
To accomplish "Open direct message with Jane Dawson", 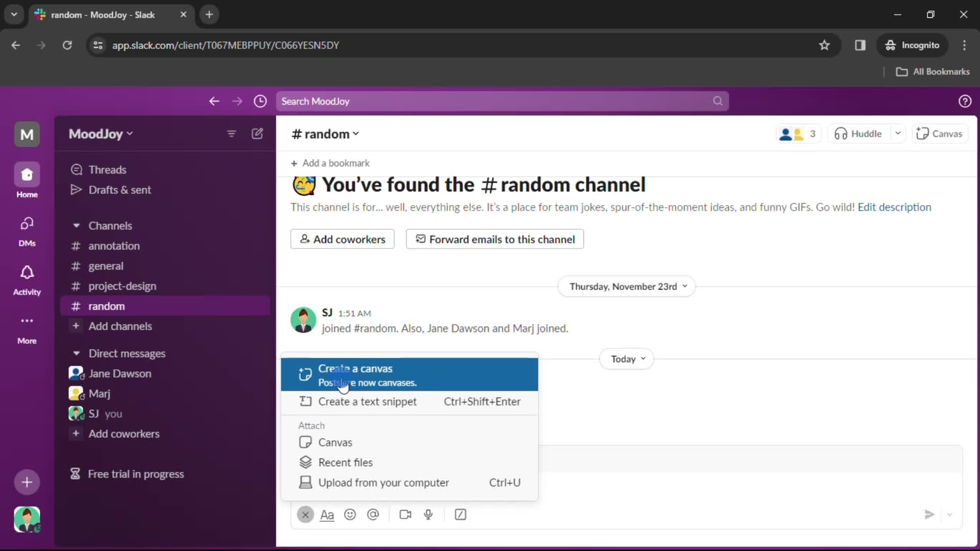I will pos(165,373).
